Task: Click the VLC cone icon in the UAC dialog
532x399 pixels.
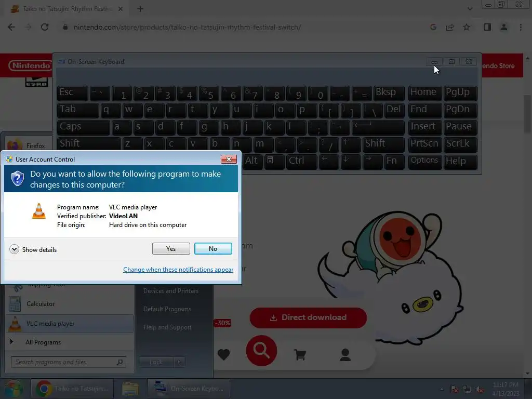Action: (38, 211)
